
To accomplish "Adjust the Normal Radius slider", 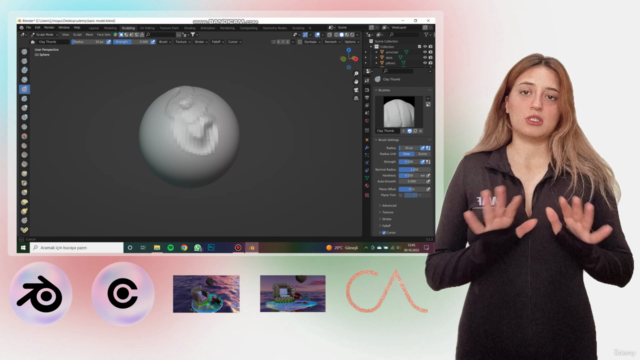I will click(414, 169).
